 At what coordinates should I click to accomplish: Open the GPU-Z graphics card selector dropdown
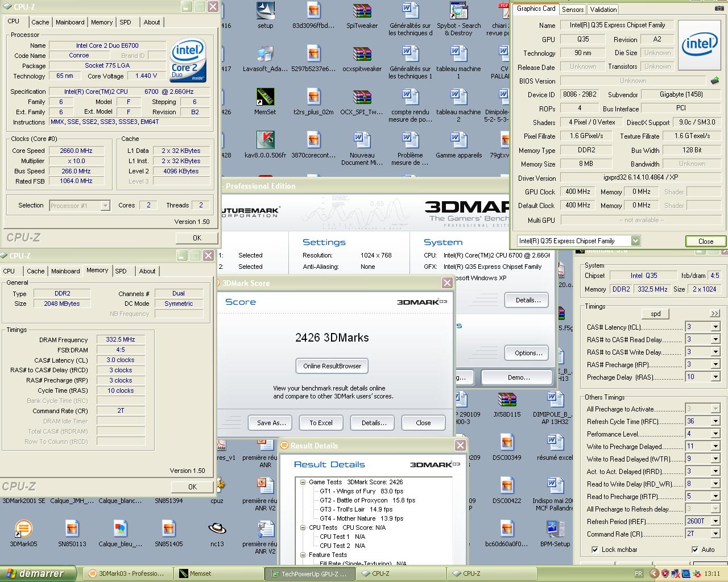(635, 241)
